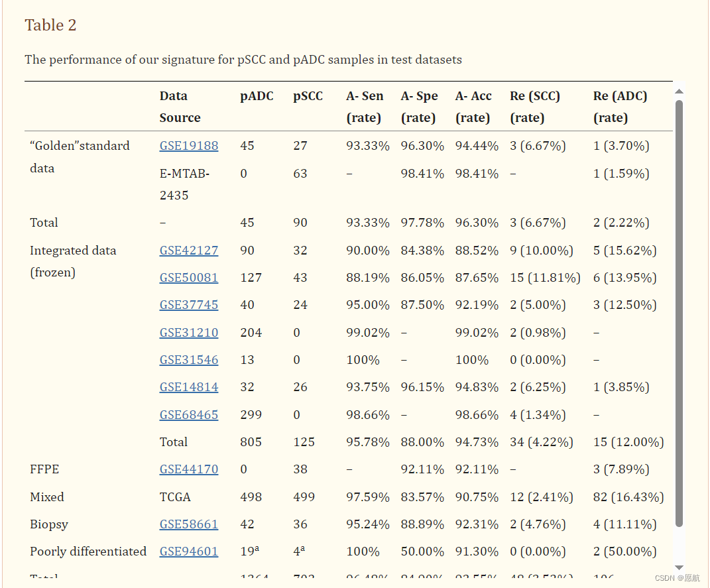This screenshot has width=710, height=588.
Task: Select the '99.02%' sensitivity cell for GSE31210
Action: (368, 333)
